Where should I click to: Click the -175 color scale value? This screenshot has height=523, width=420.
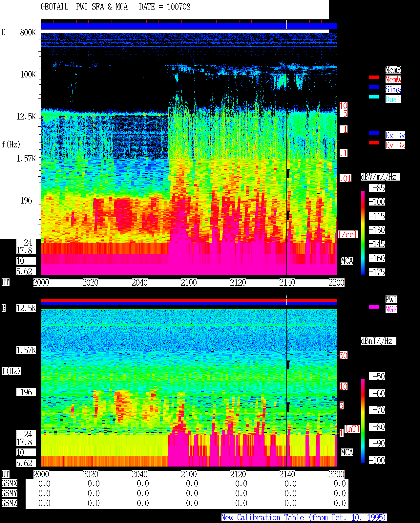377,272
